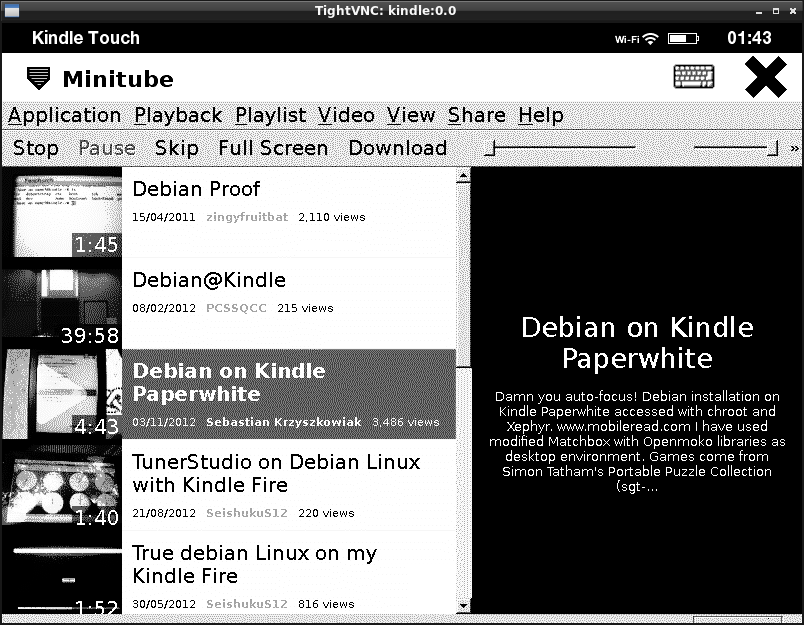Click playlist scrollbar down arrow

click(x=463, y=606)
